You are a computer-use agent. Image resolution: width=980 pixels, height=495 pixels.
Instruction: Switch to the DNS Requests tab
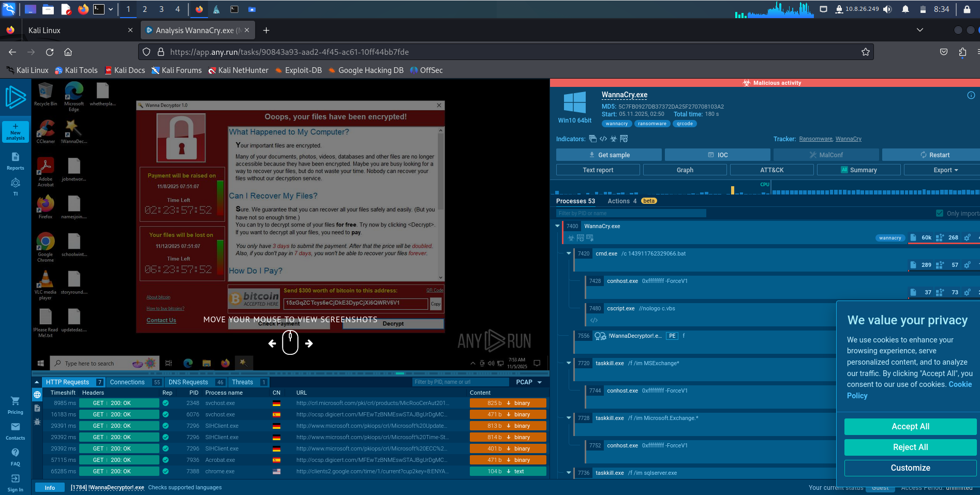(196, 382)
